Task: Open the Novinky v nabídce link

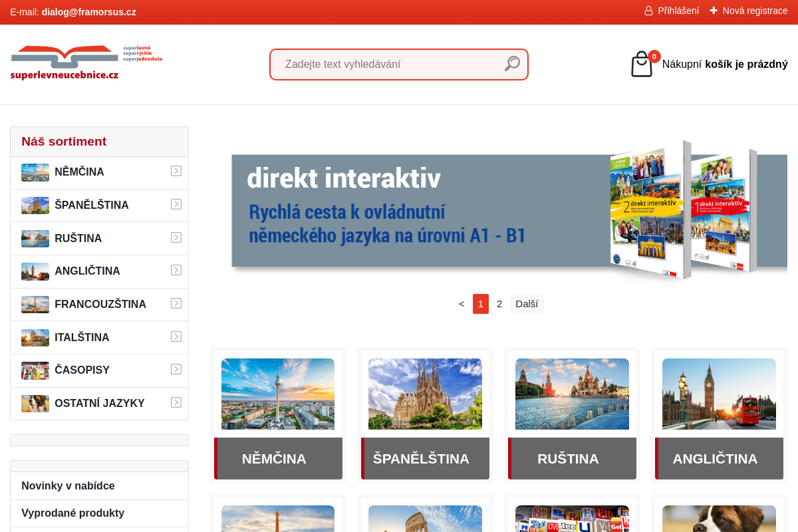Action: pos(68,486)
